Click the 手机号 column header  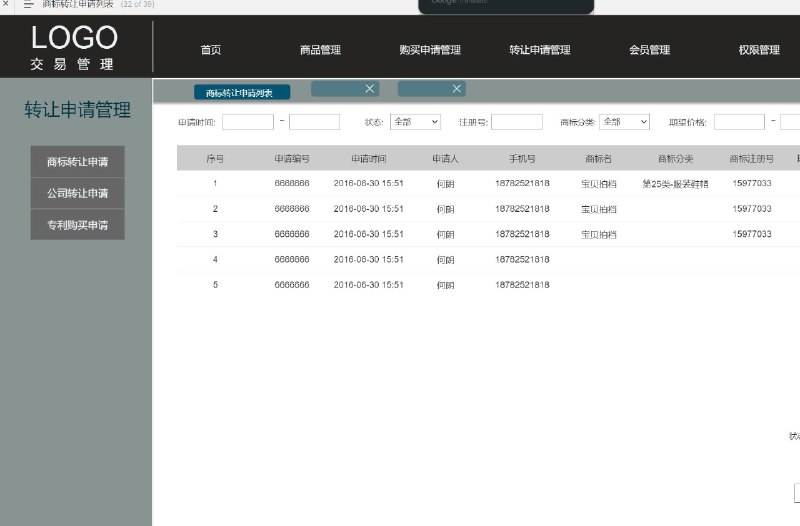(522, 159)
